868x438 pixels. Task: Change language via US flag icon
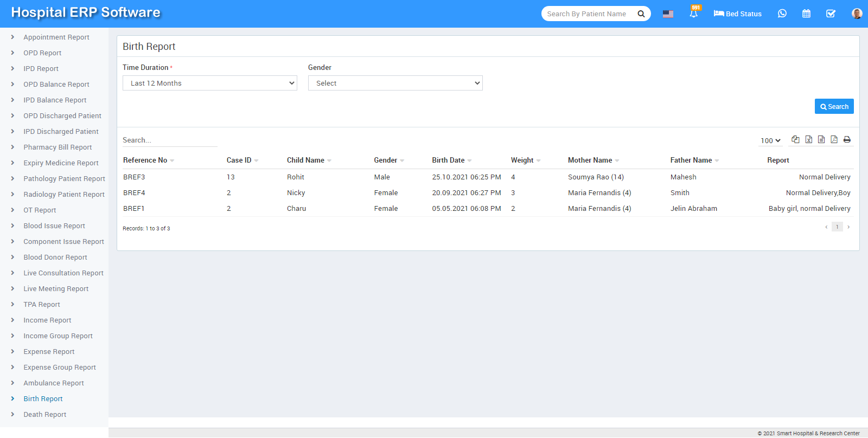tap(668, 14)
